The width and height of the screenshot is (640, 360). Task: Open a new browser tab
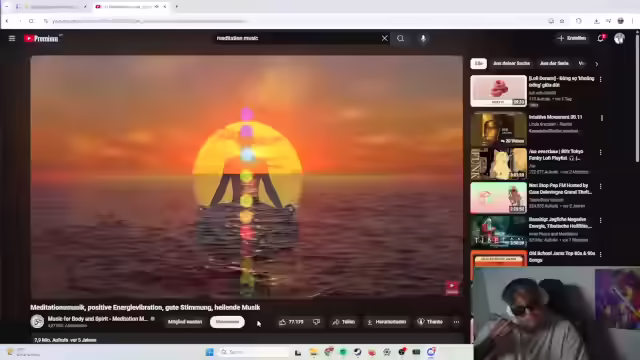(x=177, y=7)
